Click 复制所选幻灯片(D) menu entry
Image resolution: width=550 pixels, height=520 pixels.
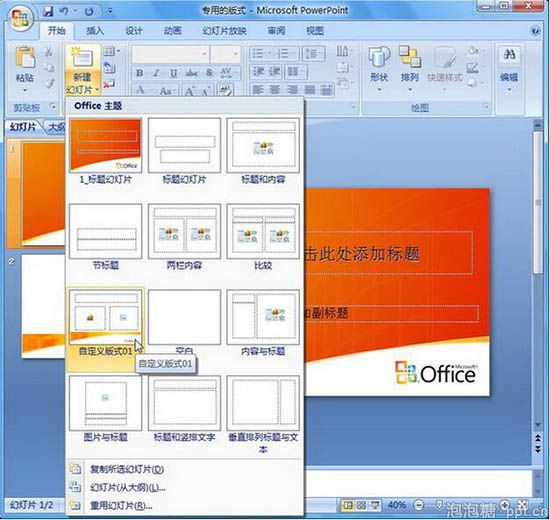click(185, 469)
